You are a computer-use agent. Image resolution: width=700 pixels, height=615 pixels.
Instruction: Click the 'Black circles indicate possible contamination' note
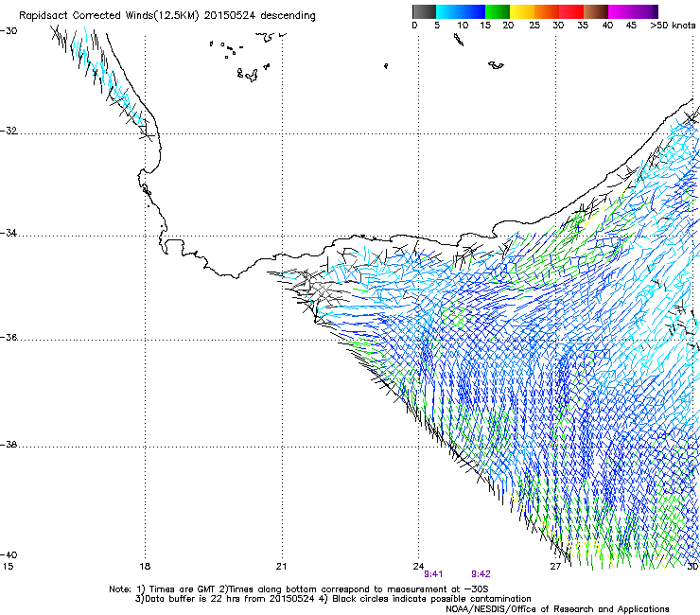point(431,599)
